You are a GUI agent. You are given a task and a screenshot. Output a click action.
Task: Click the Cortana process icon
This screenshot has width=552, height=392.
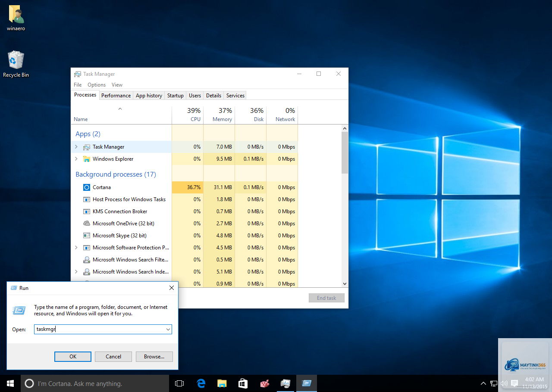pos(87,187)
